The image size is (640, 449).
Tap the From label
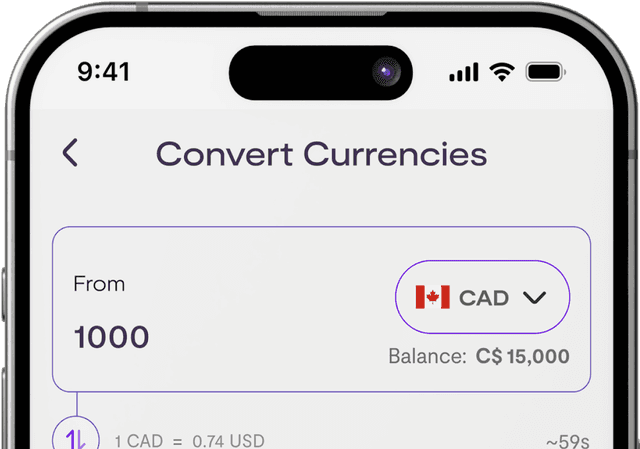pyautogui.click(x=99, y=284)
